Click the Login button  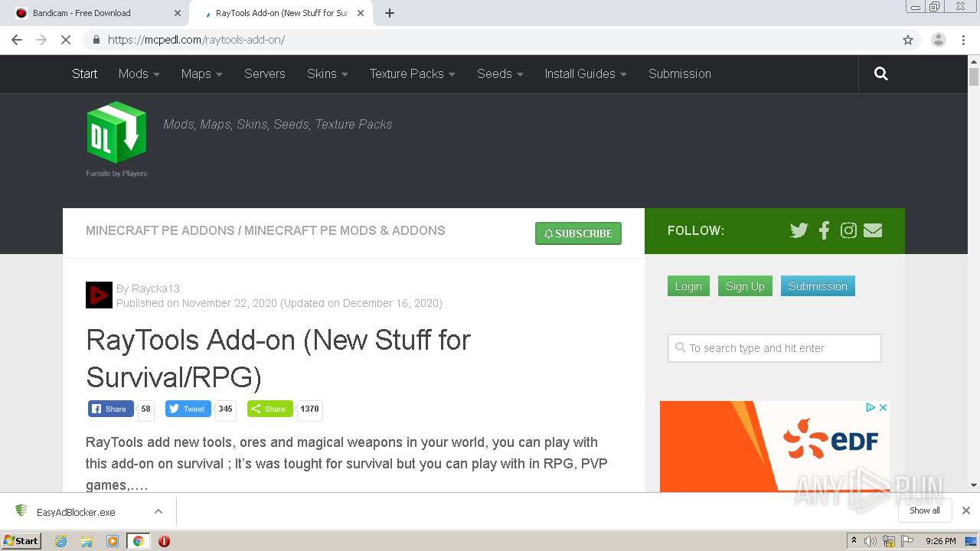(688, 286)
